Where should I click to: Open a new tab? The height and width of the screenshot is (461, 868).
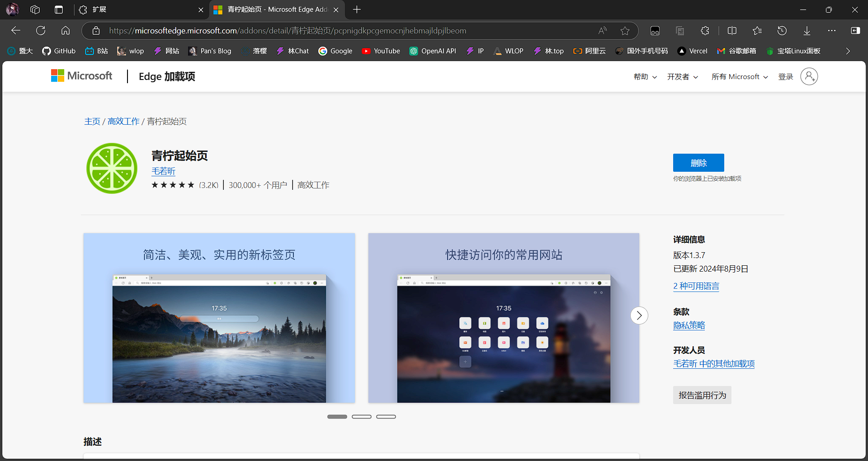pyautogui.click(x=357, y=9)
